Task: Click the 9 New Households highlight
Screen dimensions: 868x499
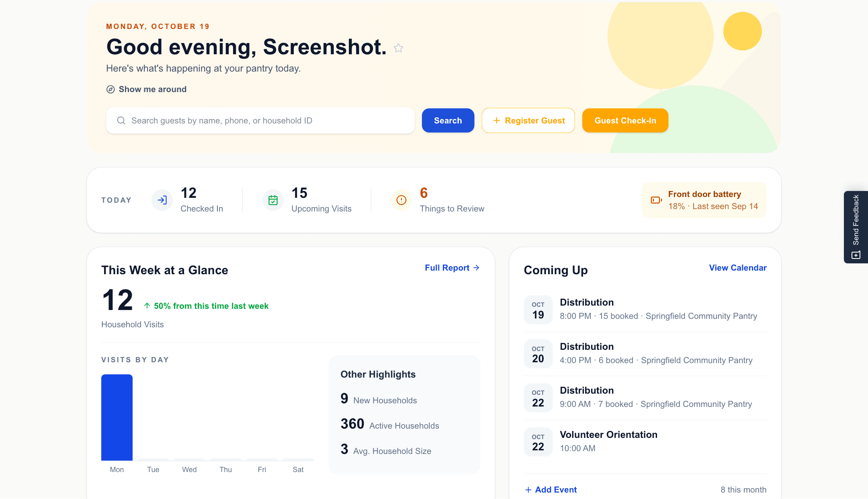Action: pyautogui.click(x=379, y=399)
